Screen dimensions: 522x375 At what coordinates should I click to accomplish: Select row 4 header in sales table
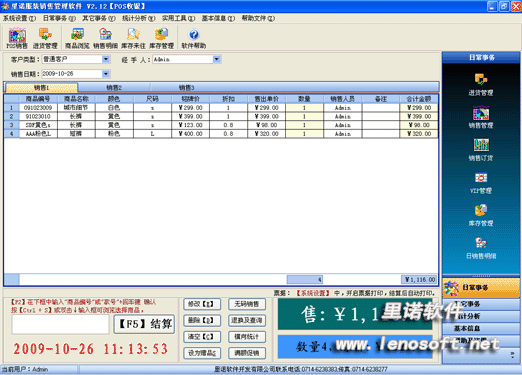[12, 134]
